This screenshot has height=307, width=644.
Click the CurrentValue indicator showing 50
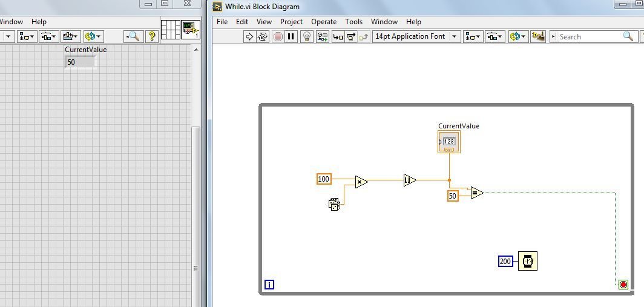pyautogui.click(x=80, y=62)
